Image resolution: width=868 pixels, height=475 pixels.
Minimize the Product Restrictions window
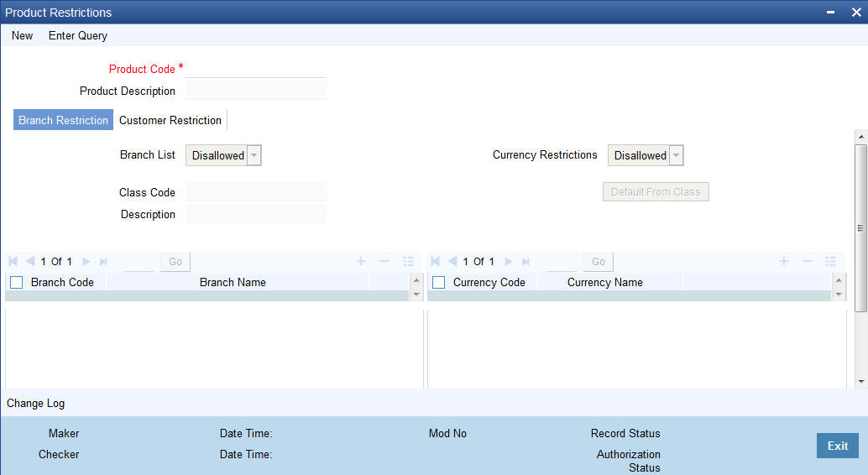830,13
